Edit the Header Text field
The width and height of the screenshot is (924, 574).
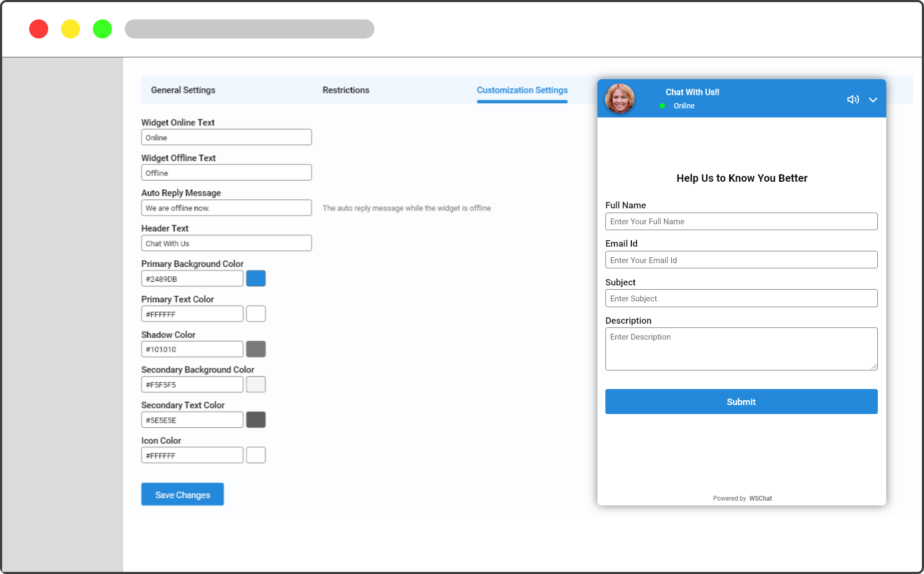point(226,243)
